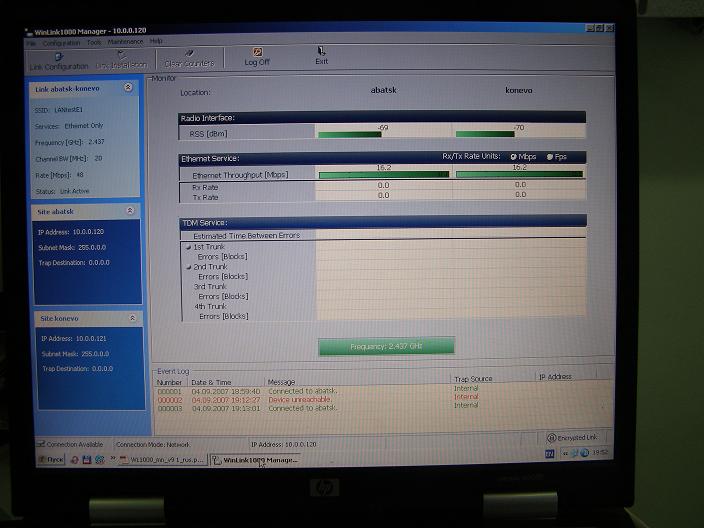The height and width of the screenshot is (528, 704).
Task: Click the globe quick launch icon
Action: click(99, 460)
